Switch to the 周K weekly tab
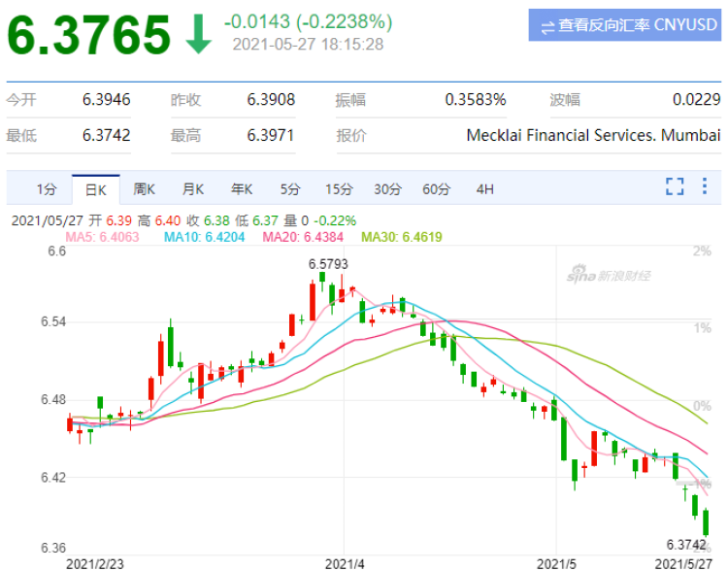Screen dimensions: 728x571 point(144,189)
